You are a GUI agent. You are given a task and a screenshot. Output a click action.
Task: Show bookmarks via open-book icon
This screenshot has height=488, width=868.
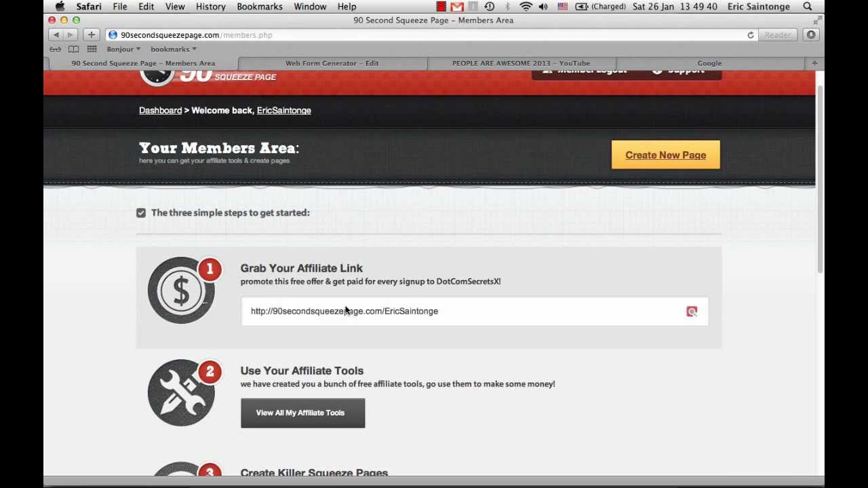[x=73, y=49]
